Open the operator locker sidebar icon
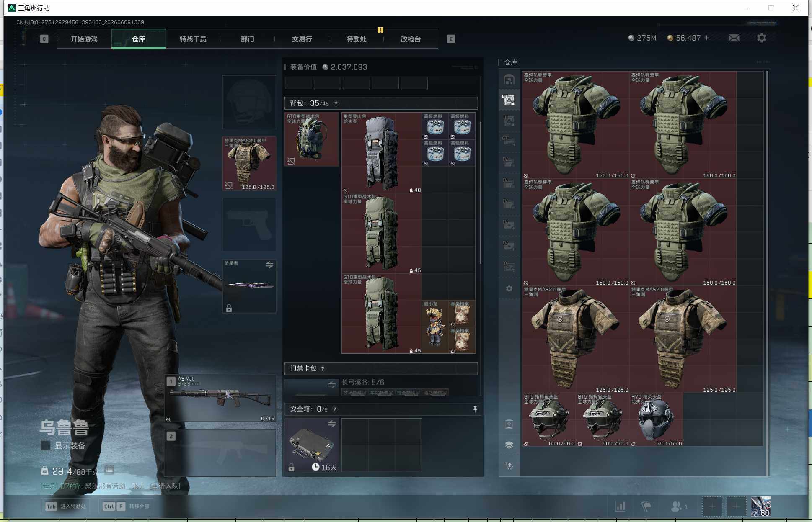Image resolution: width=812 pixels, height=522 pixels. 509,424
